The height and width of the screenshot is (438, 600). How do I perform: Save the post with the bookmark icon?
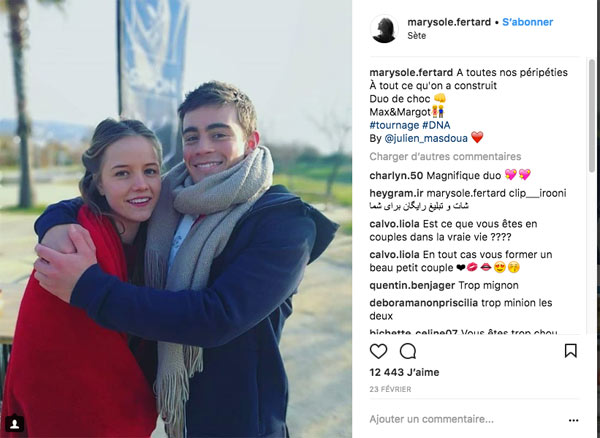tap(571, 350)
